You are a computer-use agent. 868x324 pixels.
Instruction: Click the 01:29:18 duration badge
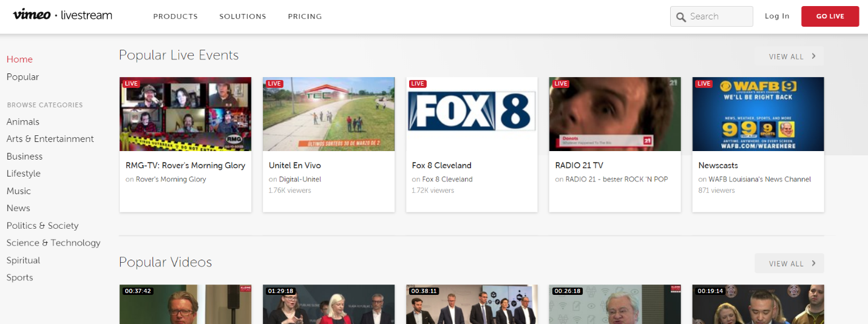tap(280, 291)
